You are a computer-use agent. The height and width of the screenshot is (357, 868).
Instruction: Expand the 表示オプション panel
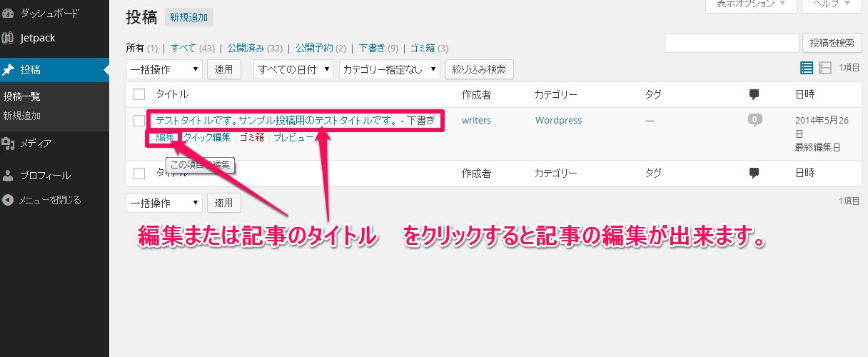[x=750, y=6]
